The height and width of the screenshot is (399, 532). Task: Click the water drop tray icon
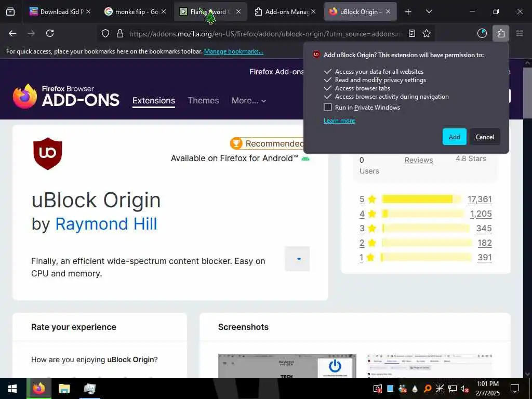point(415,389)
